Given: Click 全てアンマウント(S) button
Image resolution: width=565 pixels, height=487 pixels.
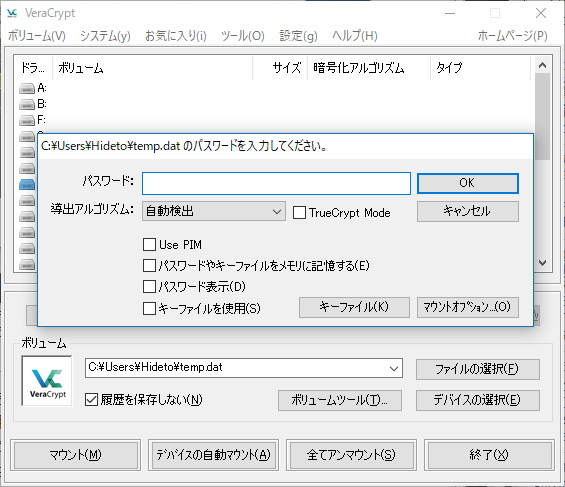Looking at the screenshot, I should pos(351,455).
